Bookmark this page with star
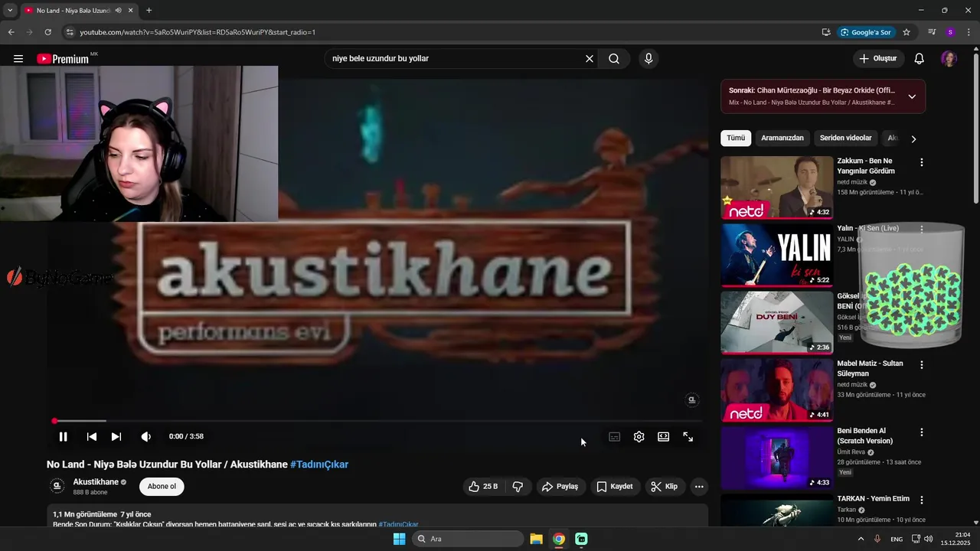This screenshot has height=551, width=980. 906,32
